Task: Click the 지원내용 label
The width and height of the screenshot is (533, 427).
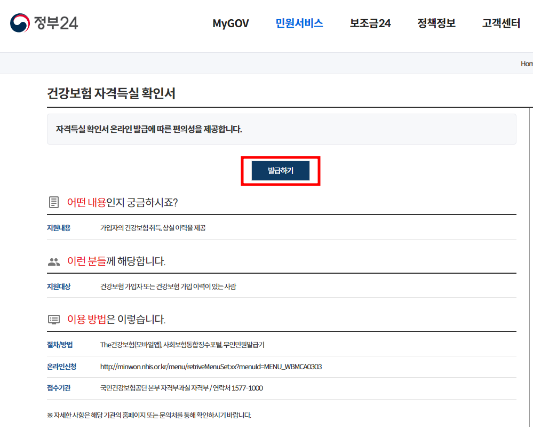Action: [x=58, y=228]
